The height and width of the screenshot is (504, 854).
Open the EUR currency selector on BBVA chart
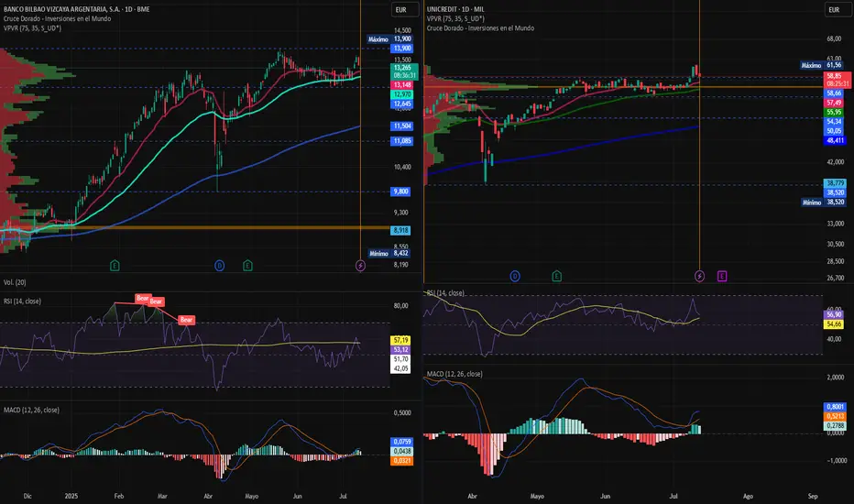click(x=405, y=10)
